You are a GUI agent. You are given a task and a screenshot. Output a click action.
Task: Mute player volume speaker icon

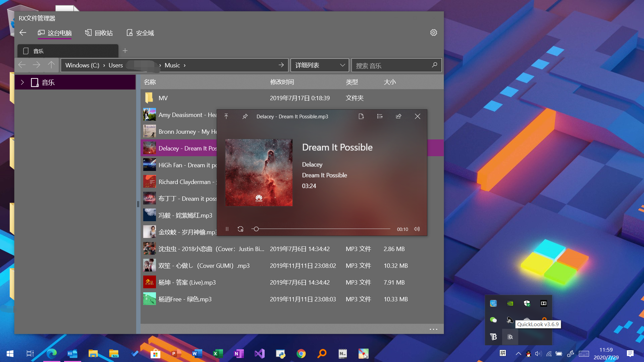[x=417, y=229]
